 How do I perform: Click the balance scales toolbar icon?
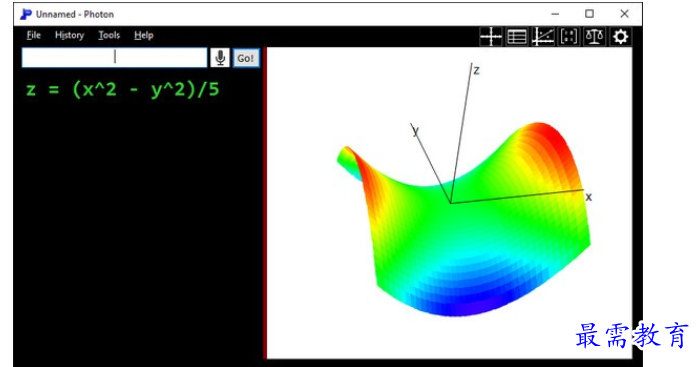point(594,36)
